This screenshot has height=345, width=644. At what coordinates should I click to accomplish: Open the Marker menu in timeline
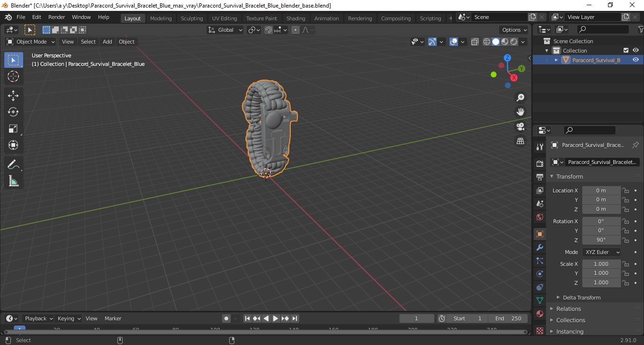[113, 318]
